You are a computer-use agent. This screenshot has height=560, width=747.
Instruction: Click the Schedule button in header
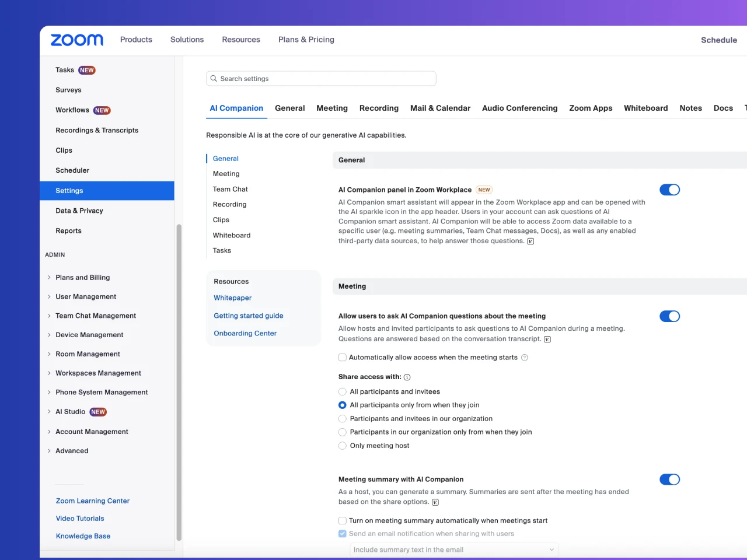[718, 40]
